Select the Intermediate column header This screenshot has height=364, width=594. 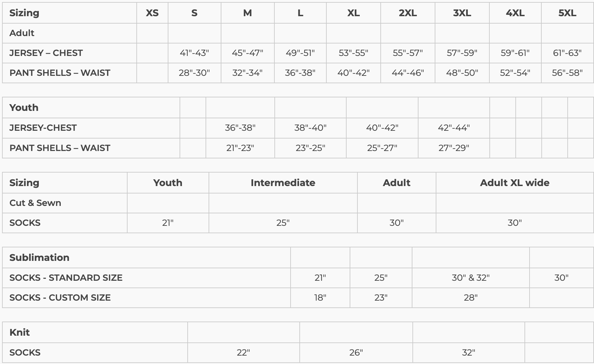[x=283, y=183]
